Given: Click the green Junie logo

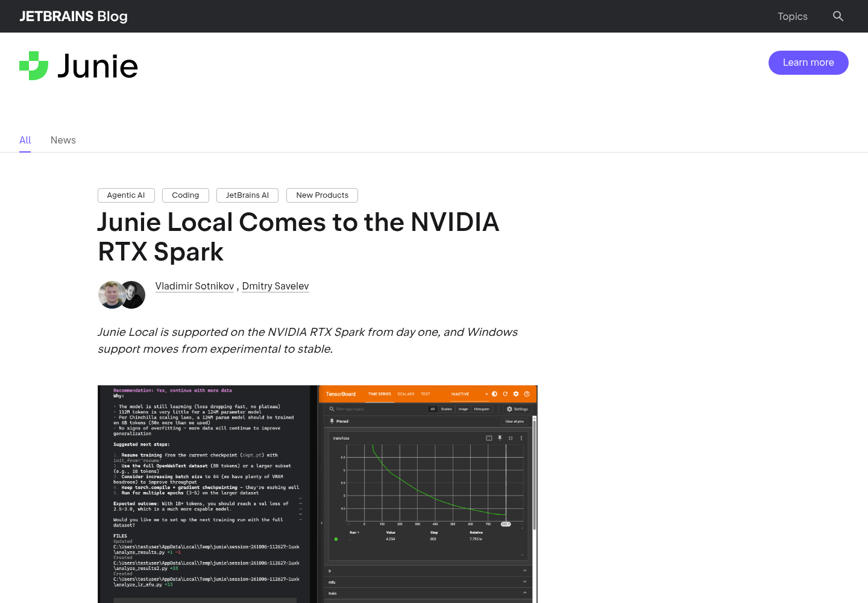Looking at the screenshot, I should pos(78,66).
